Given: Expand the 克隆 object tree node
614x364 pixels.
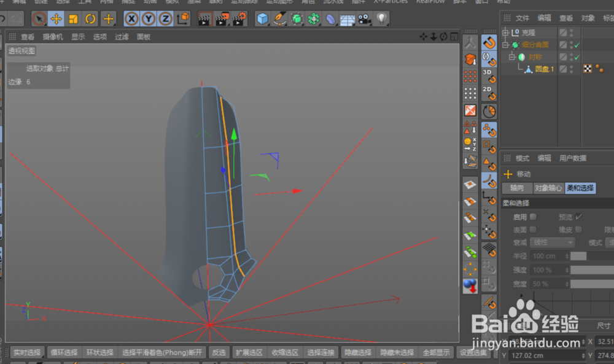Looking at the screenshot, I should click(x=505, y=33).
